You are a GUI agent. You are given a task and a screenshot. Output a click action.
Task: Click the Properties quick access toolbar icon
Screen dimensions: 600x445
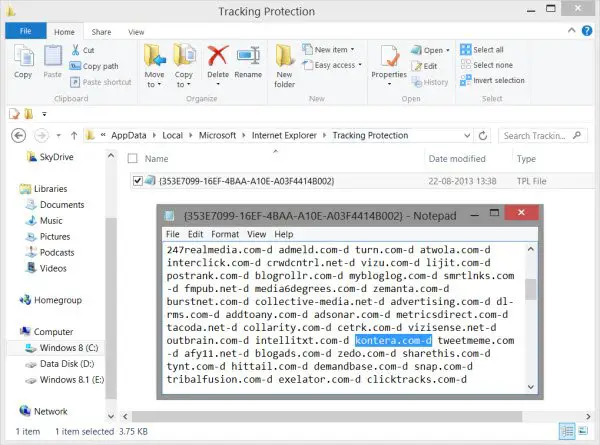[x=15, y=114]
